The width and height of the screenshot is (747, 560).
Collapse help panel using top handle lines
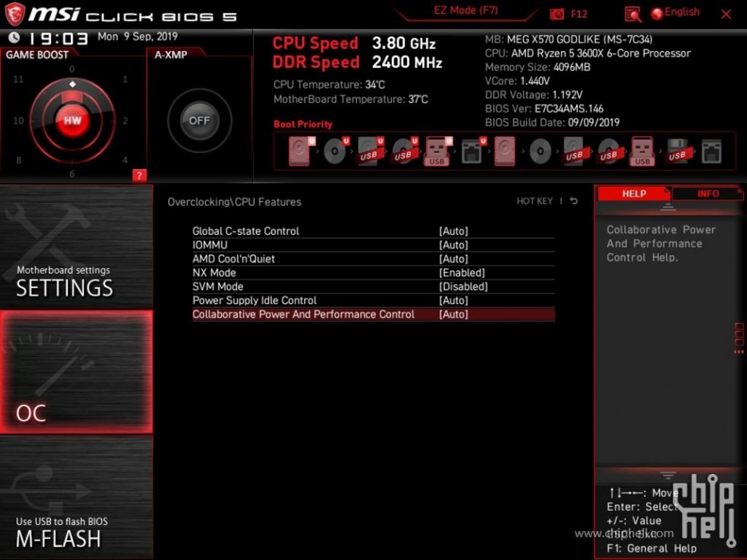(x=668, y=207)
